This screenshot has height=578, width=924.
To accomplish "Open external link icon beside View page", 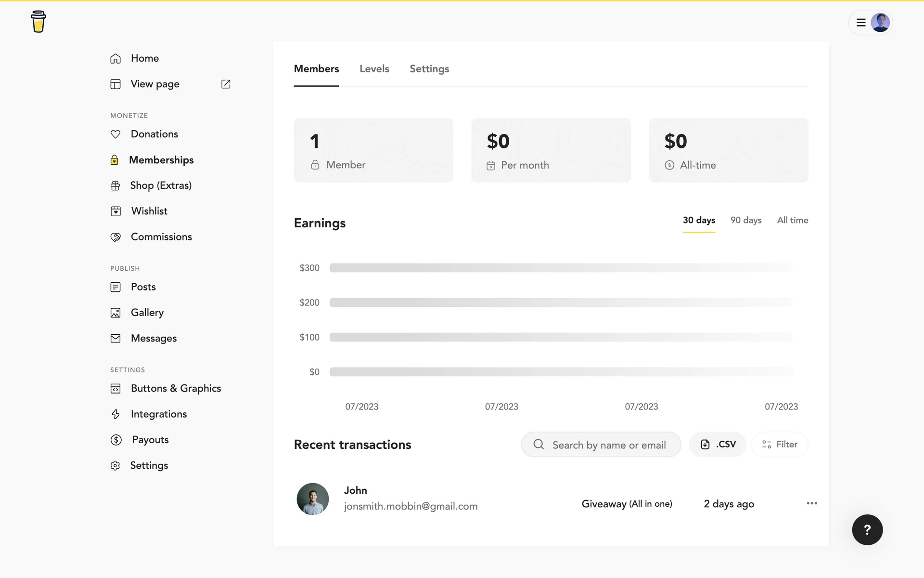I will (226, 84).
